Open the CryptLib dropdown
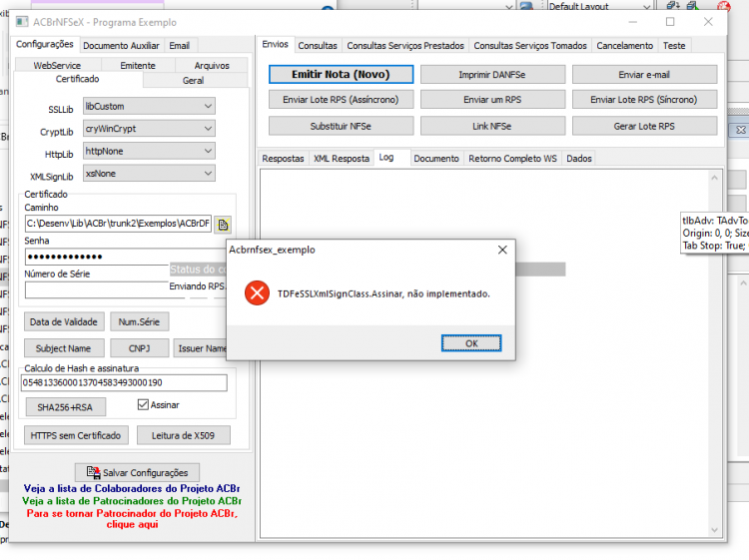 pyautogui.click(x=149, y=129)
